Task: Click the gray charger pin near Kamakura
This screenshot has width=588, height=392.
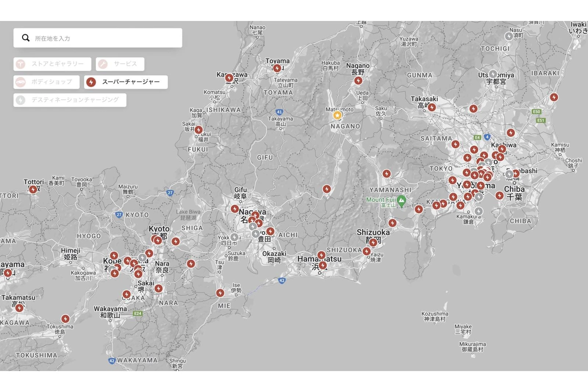Action: (478, 211)
